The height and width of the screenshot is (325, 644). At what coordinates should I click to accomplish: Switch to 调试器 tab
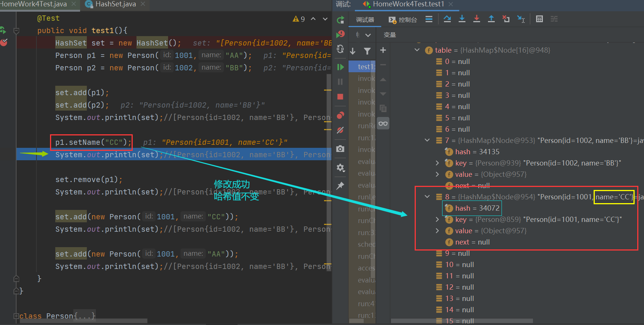click(365, 20)
